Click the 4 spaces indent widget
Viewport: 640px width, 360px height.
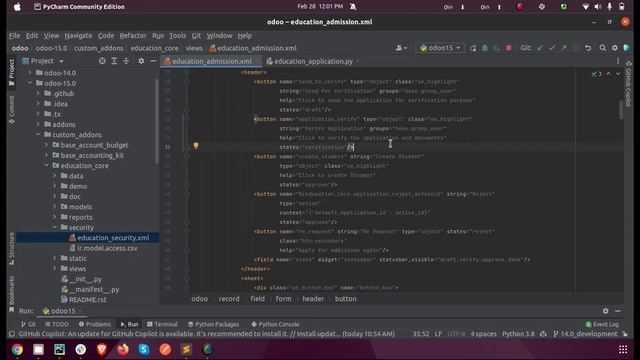[483, 334]
